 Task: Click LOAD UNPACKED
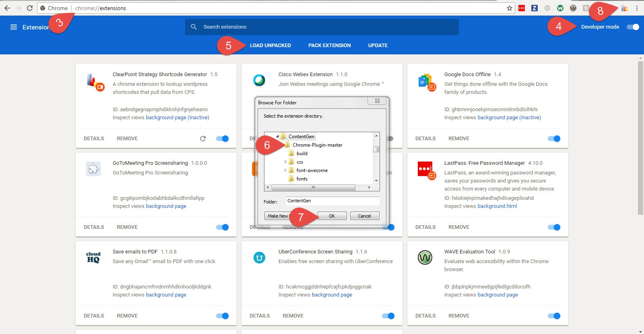click(x=270, y=46)
